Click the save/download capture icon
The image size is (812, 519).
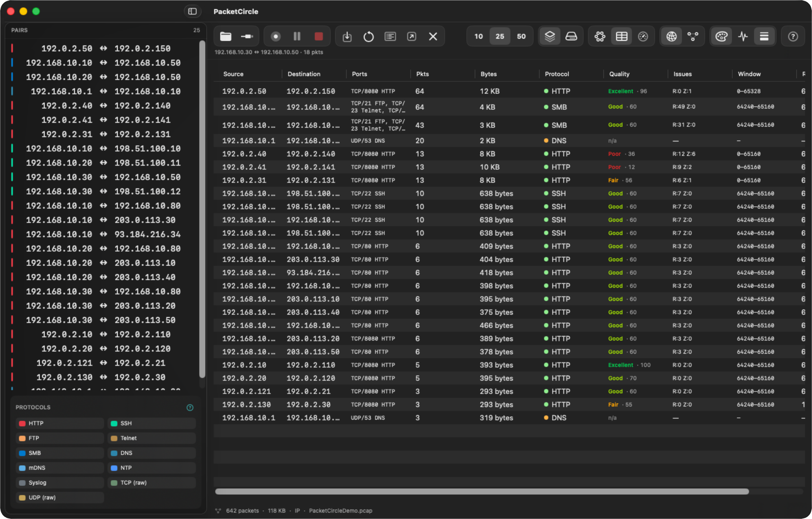coord(347,36)
